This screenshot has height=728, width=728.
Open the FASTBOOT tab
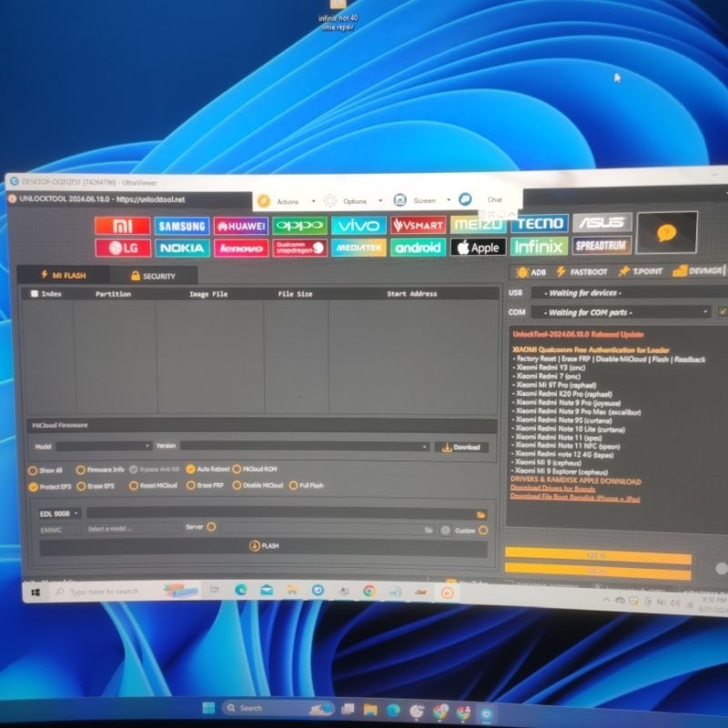click(x=581, y=271)
